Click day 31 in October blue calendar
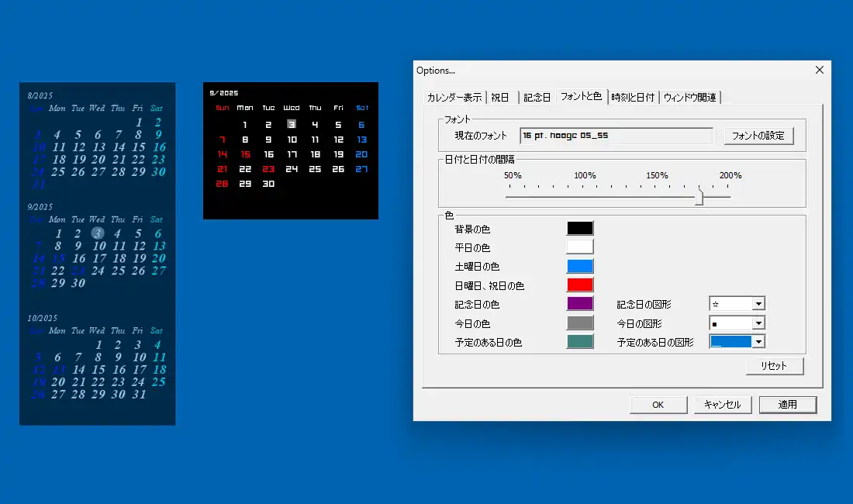The image size is (853, 504). click(140, 394)
